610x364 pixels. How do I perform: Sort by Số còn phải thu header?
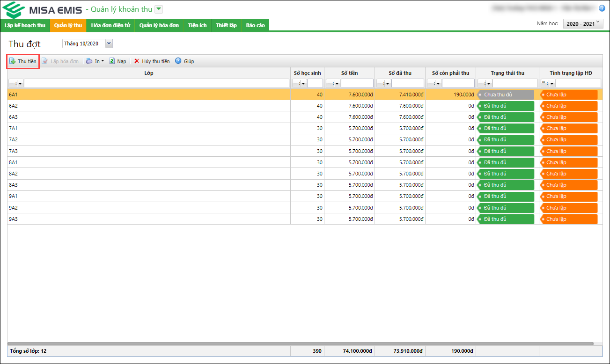point(450,73)
